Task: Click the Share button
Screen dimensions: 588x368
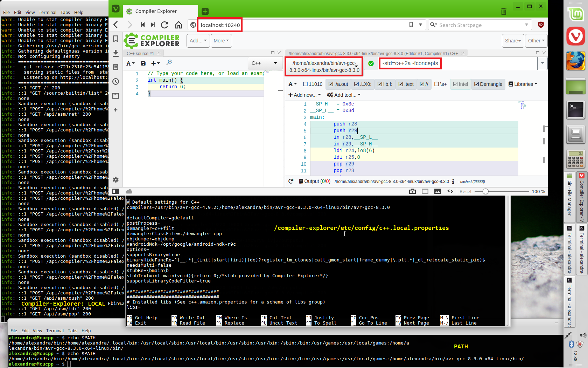Action: [x=513, y=41]
